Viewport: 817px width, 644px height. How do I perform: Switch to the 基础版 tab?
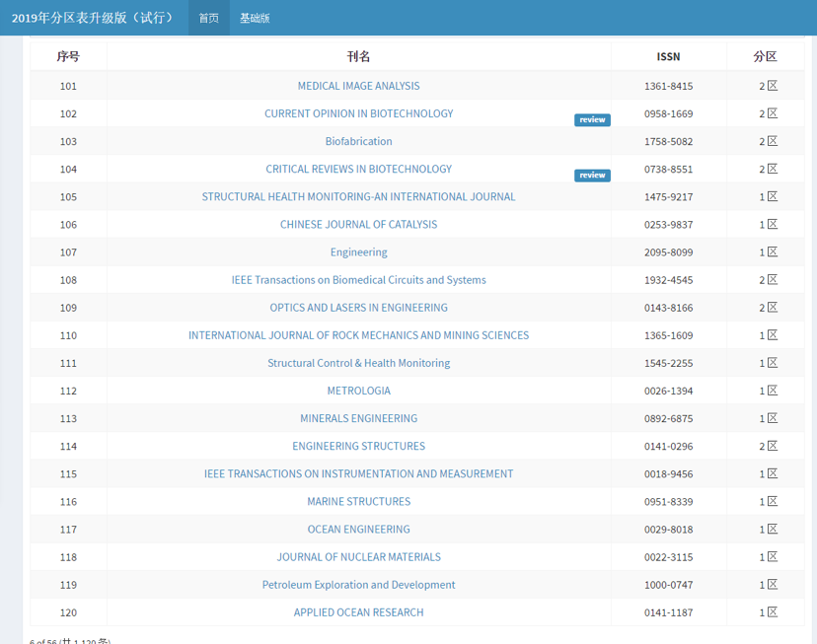(255, 18)
